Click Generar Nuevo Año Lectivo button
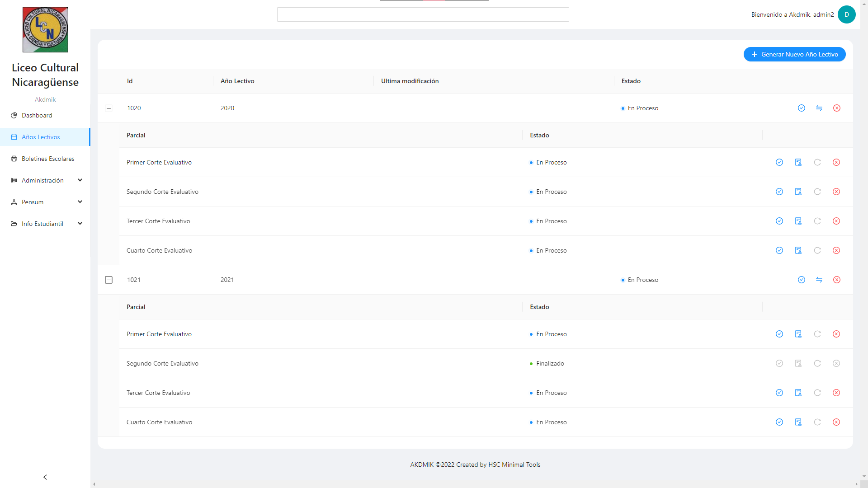Viewport: 868px width, 488px height. coord(794,54)
